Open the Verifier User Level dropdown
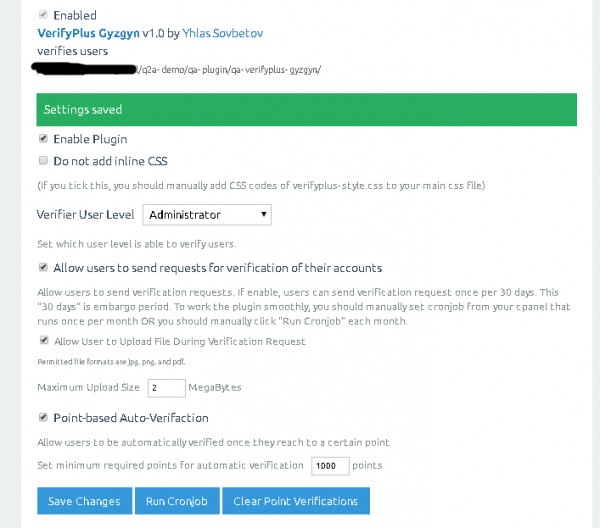600x528 pixels. pyautogui.click(x=207, y=214)
